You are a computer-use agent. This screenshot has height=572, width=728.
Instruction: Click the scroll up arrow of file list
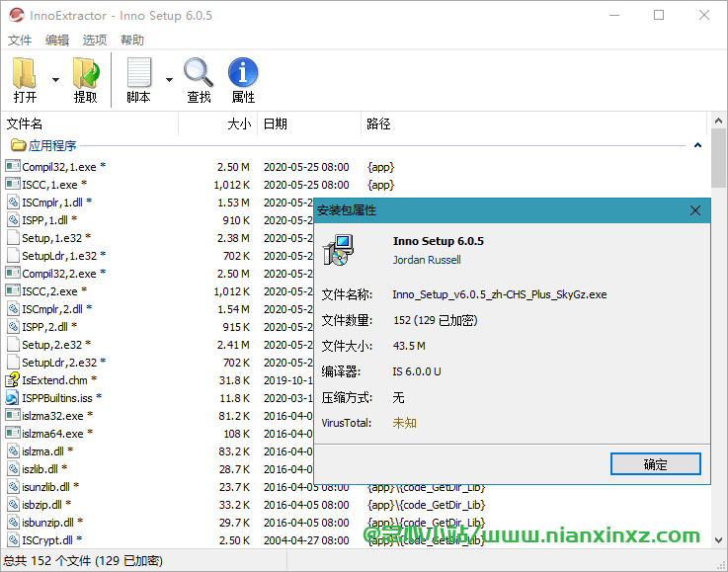(718, 122)
